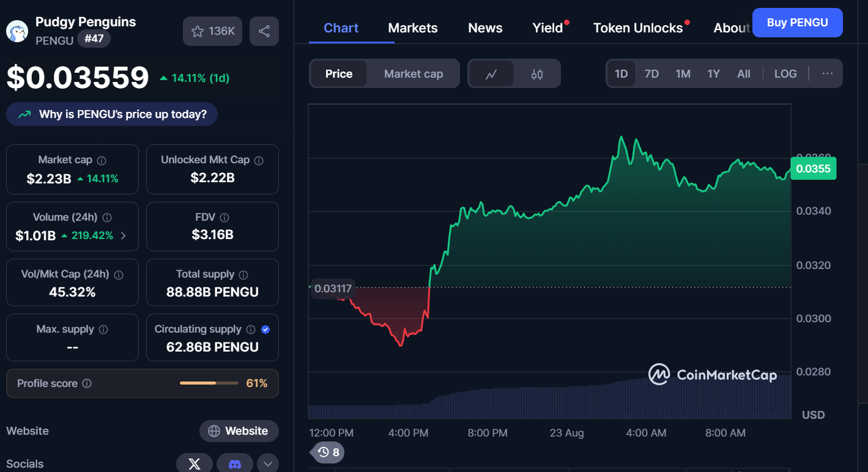Click the $2.23B market cap value
868x472 pixels.
[49, 179]
